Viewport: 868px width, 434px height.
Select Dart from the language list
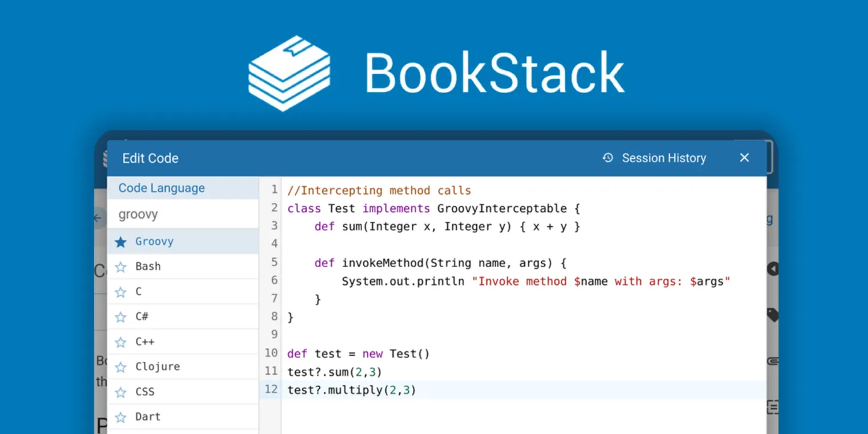click(x=147, y=416)
